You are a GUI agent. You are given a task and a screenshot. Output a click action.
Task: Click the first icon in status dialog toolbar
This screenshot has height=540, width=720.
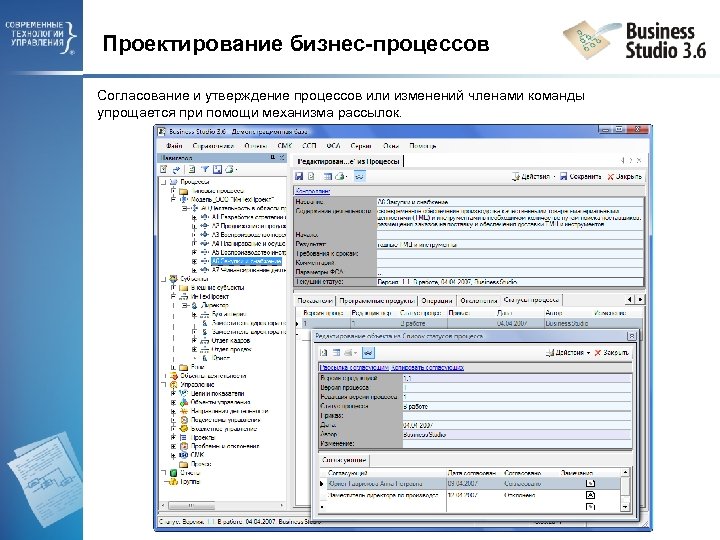pos(324,353)
